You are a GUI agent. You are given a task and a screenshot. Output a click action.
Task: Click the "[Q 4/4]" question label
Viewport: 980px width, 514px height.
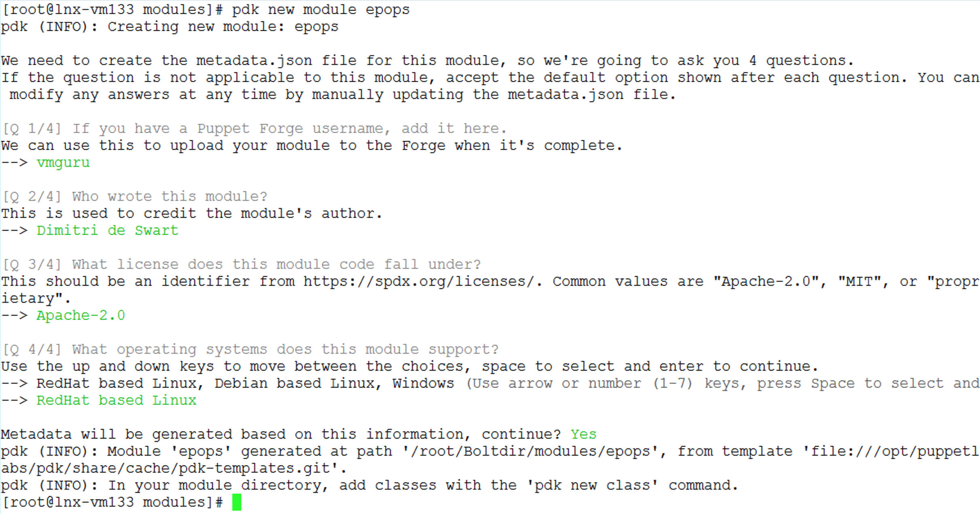(x=32, y=349)
